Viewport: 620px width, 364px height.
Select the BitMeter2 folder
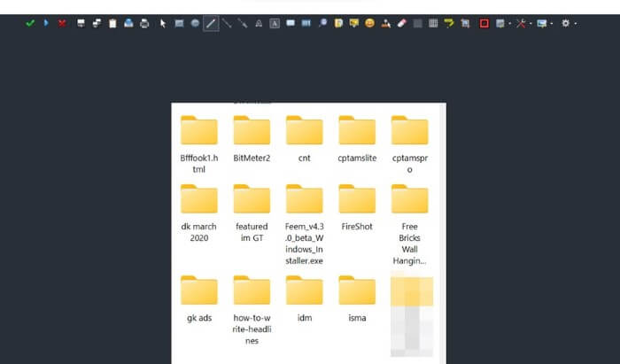pyautogui.click(x=252, y=139)
